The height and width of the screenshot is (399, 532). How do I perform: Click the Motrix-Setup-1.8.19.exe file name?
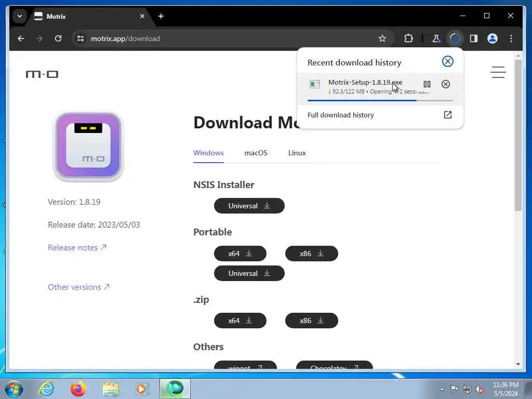click(365, 82)
